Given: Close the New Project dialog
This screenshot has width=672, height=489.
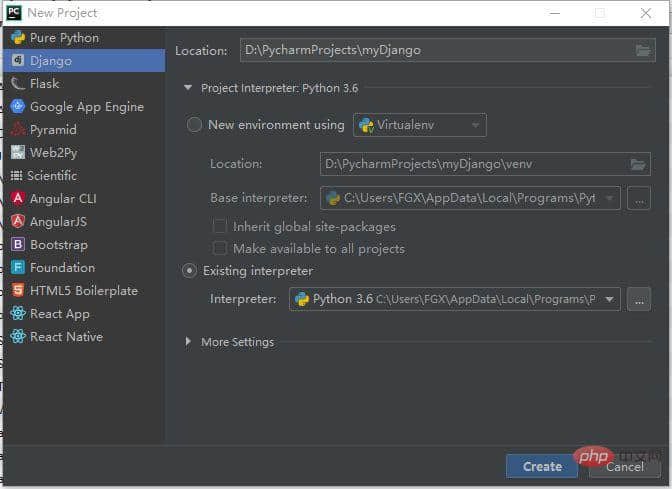Looking at the screenshot, I should pyautogui.click(x=646, y=13).
